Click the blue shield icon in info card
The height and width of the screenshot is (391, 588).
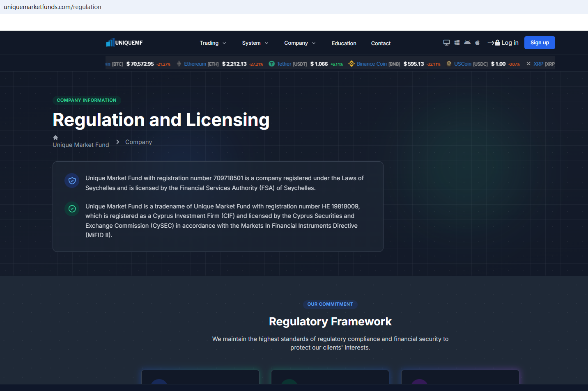coord(72,181)
